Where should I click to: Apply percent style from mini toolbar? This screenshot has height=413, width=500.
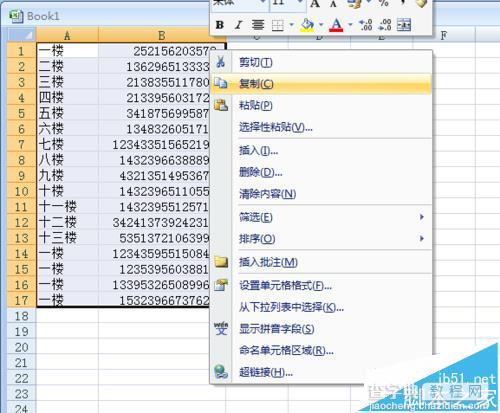384,3
